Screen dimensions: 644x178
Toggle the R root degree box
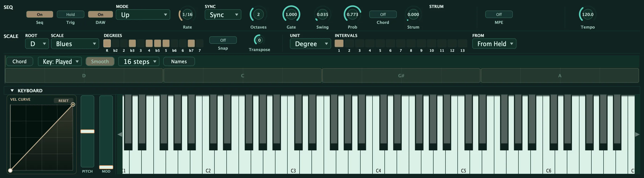tap(107, 43)
